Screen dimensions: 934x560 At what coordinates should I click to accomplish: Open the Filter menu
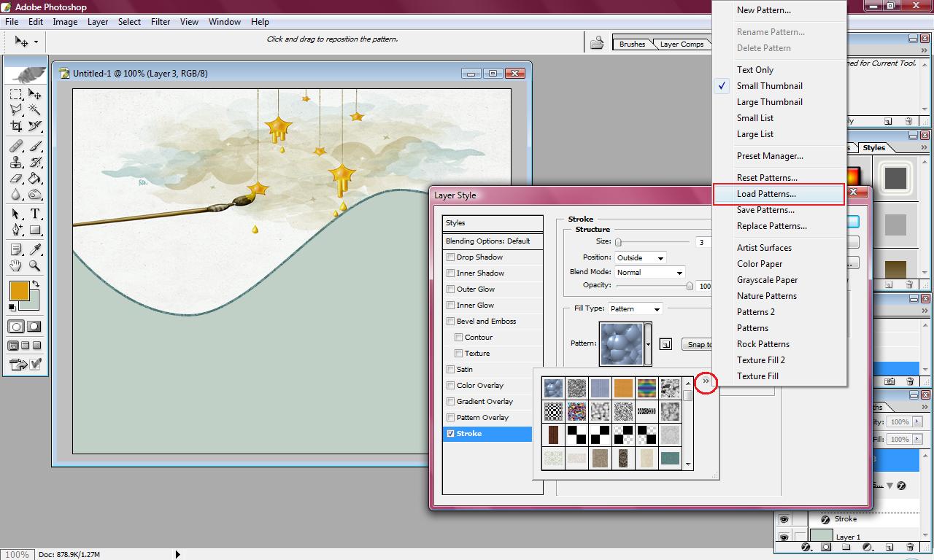click(x=161, y=22)
